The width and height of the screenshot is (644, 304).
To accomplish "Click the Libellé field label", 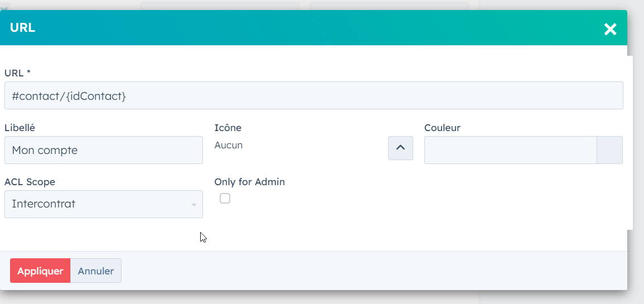I will (20, 128).
